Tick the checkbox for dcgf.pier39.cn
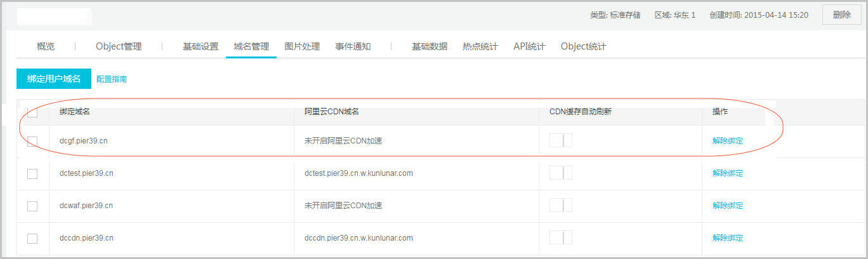 (32, 141)
